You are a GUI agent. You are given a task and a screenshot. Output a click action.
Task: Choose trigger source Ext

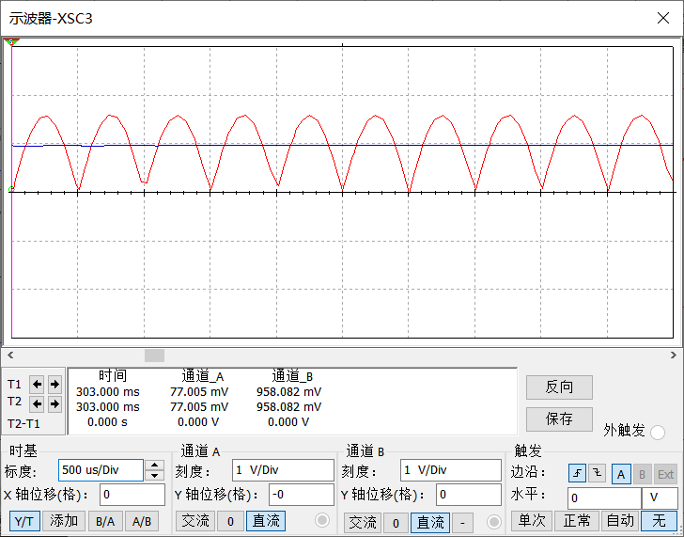coord(666,474)
